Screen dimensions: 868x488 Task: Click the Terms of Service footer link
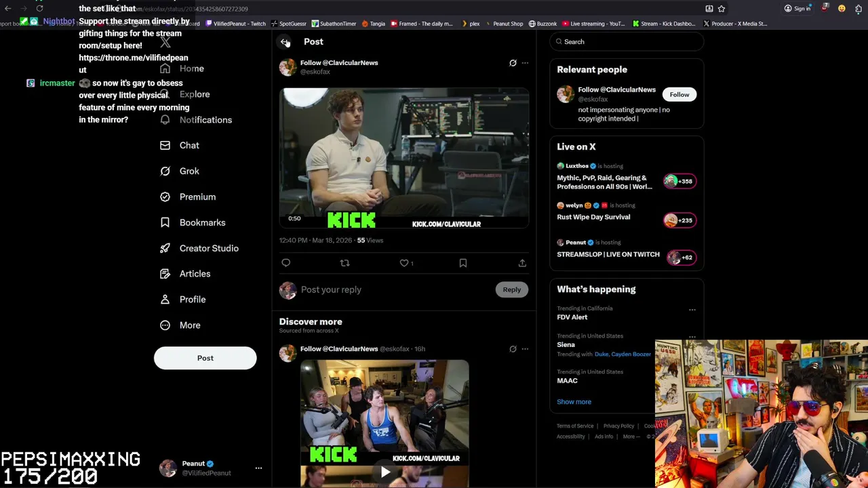(575, 426)
